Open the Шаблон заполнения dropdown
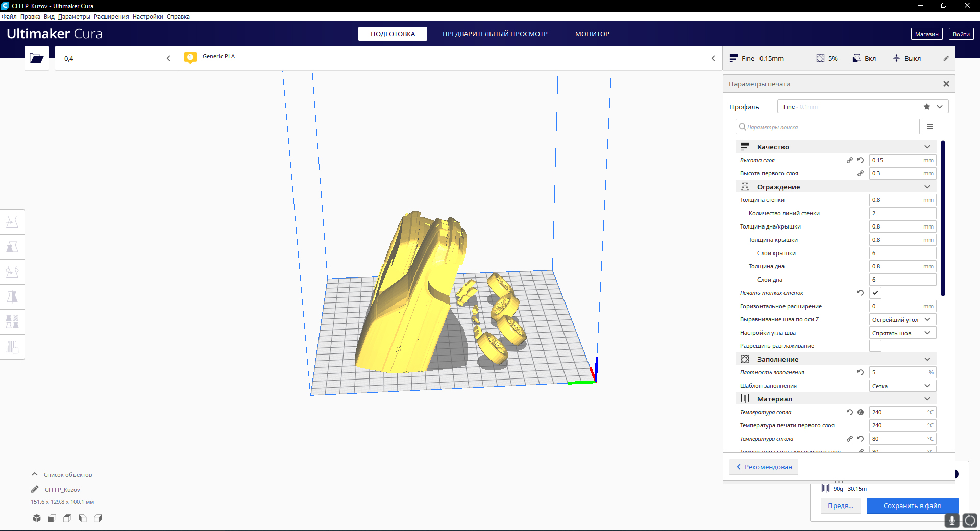This screenshot has height=531, width=980. coord(902,386)
